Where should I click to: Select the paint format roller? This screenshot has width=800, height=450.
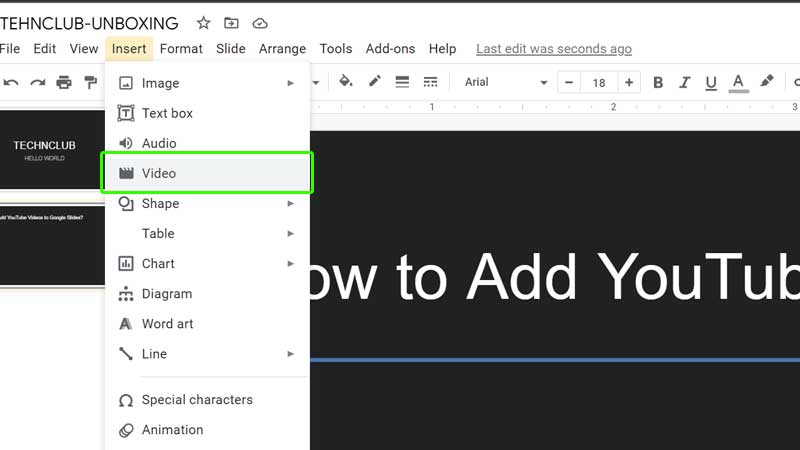pyautogui.click(x=90, y=82)
